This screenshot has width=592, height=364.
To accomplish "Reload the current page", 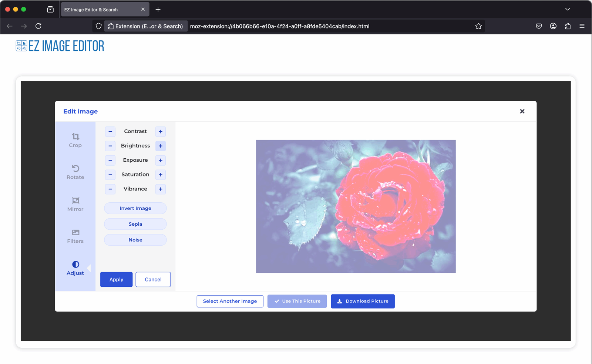I will pyautogui.click(x=38, y=26).
